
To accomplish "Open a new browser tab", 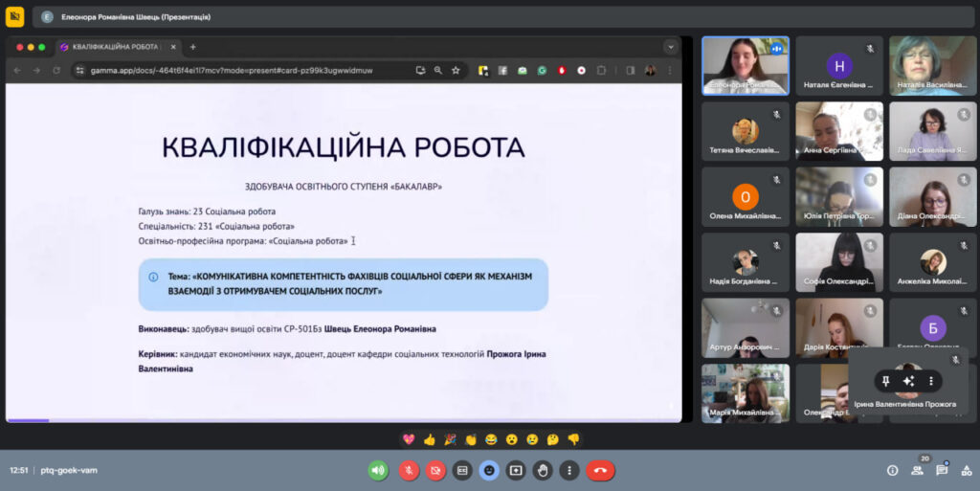I will pyautogui.click(x=192, y=47).
